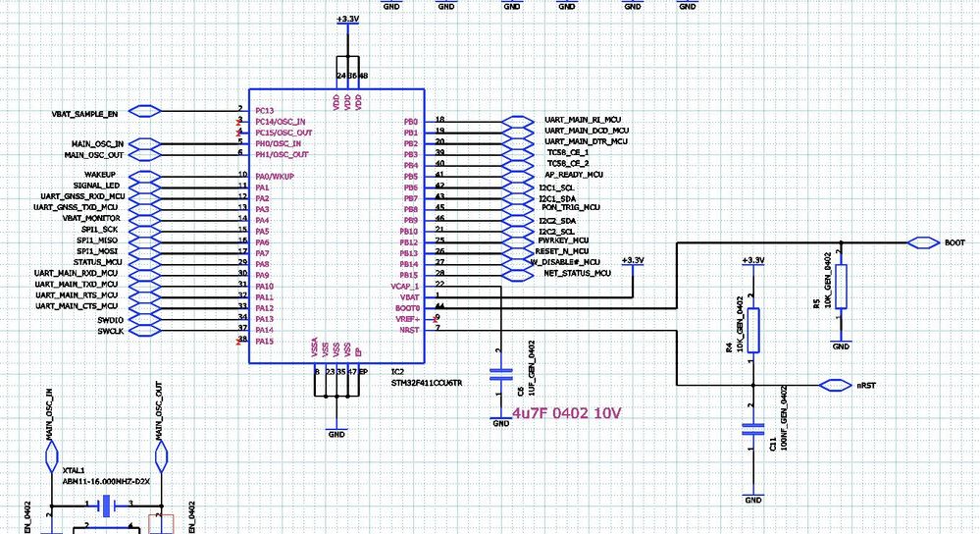
Task: Click the PH1/OSC_OUT pin name
Action: (282, 155)
